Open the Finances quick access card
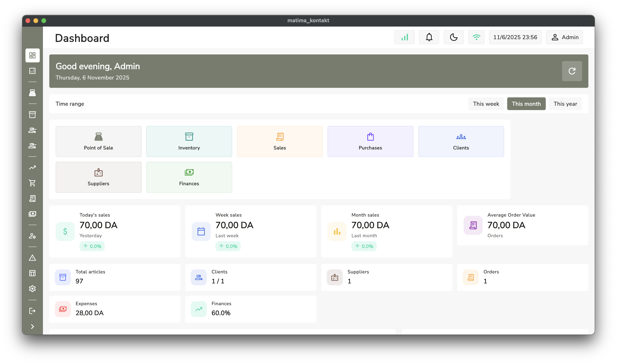This screenshot has height=364, width=617. click(x=189, y=177)
